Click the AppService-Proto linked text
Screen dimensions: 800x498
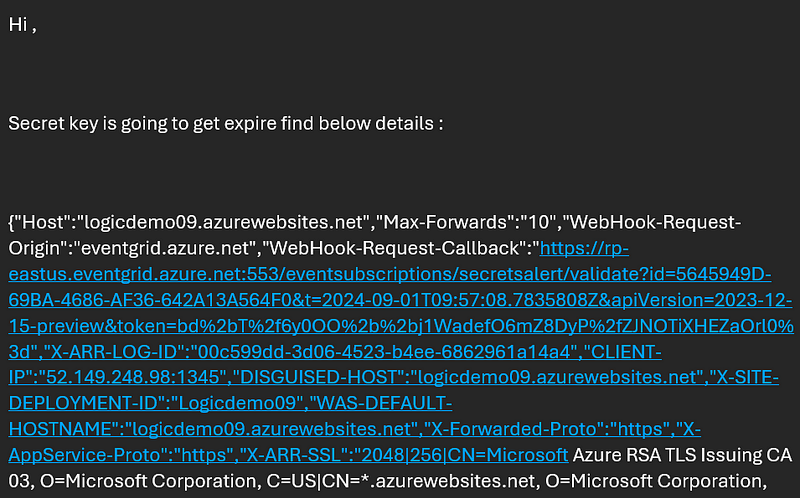tap(121, 455)
